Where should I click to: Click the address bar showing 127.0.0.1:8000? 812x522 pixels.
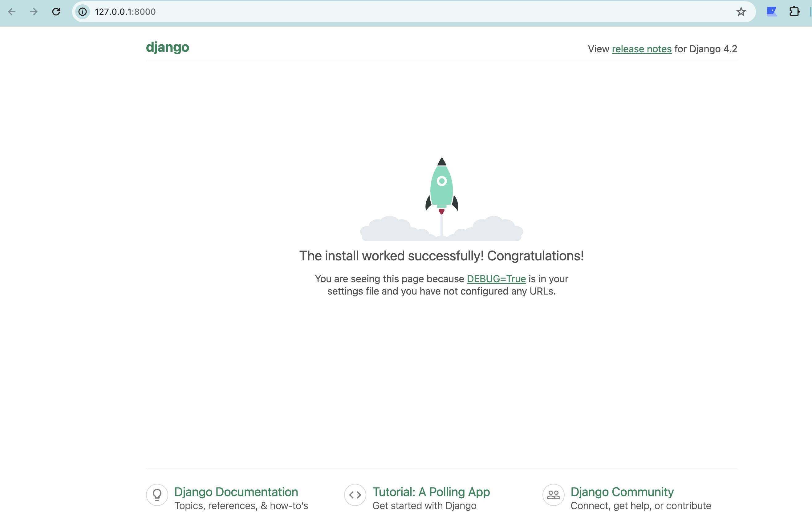[407, 12]
